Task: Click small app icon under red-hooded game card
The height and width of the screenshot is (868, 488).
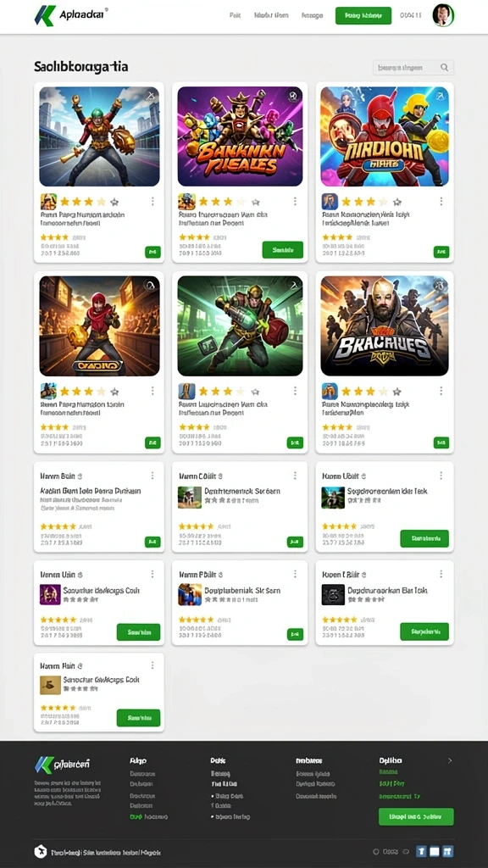Action: click(x=48, y=392)
